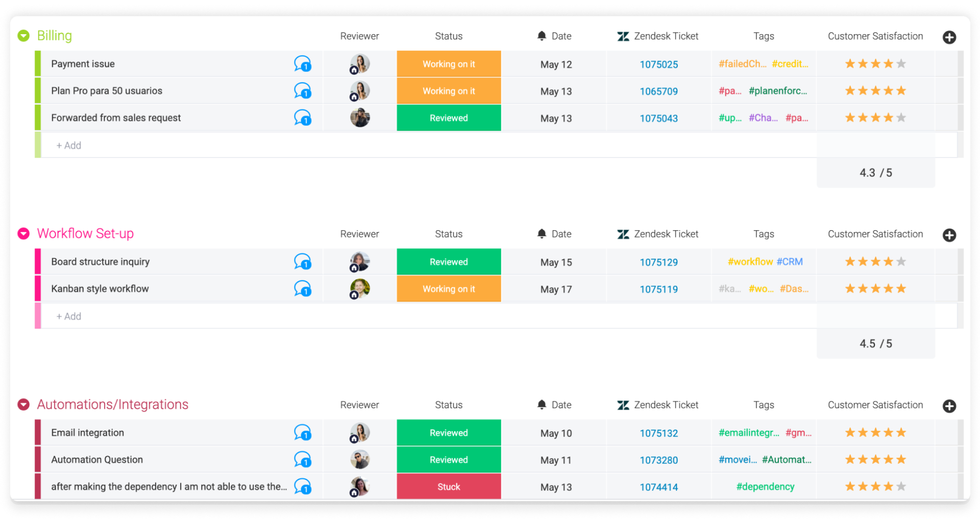The image size is (980, 521).
Task: Click the 4.5 / 5 Workflow satisfaction summary
Action: [x=876, y=344]
